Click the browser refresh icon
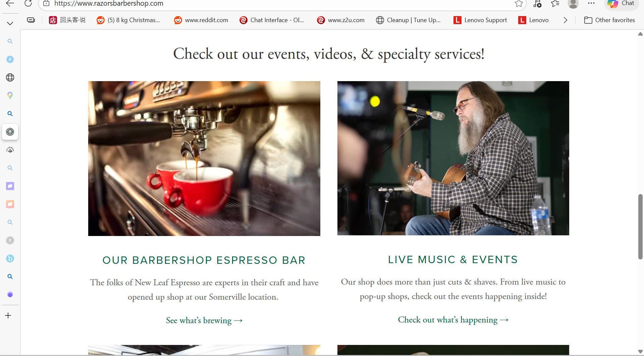644x356 pixels. pyautogui.click(x=28, y=3)
